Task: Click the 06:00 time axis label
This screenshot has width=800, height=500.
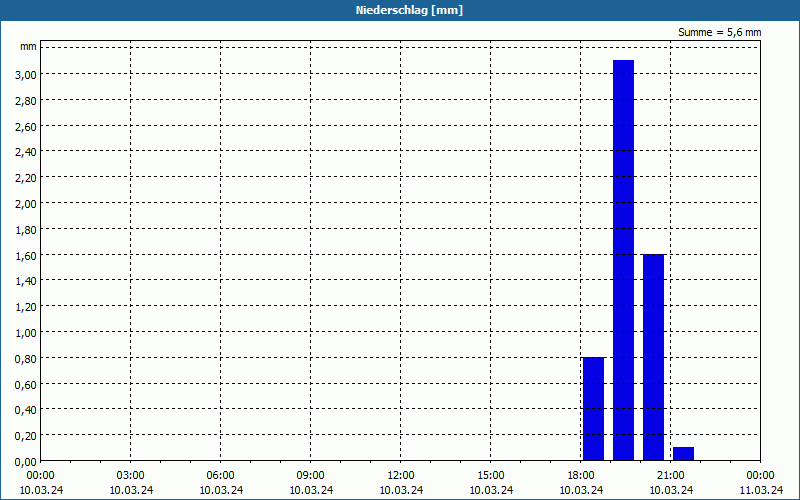Action: pos(220,476)
